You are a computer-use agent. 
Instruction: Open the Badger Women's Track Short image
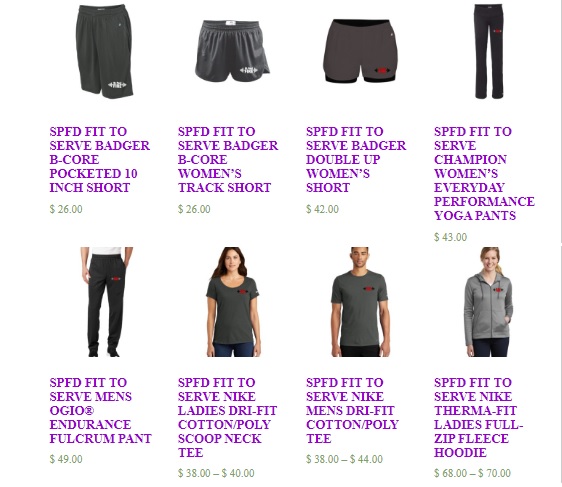pos(233,51)
